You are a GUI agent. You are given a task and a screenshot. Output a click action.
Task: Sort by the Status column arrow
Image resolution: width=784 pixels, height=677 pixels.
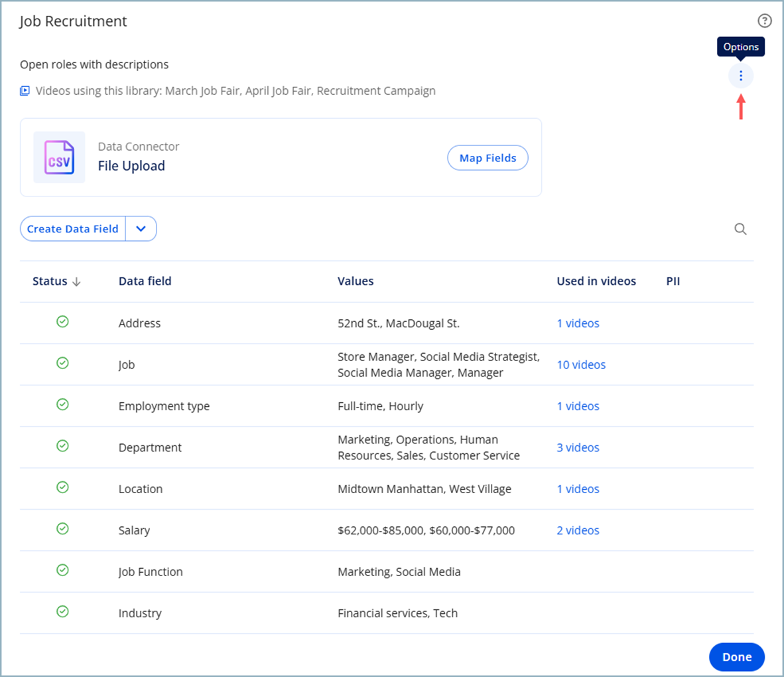pos(76,281)
